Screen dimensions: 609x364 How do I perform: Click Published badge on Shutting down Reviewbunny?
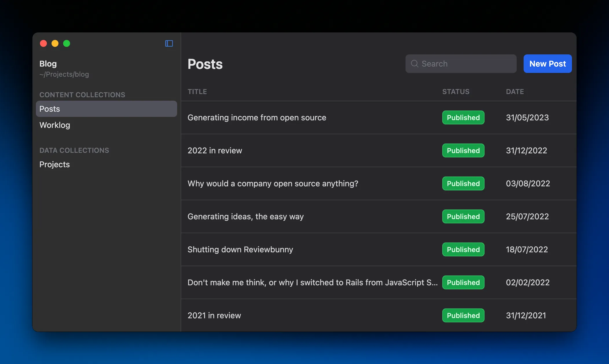point(463,249)
